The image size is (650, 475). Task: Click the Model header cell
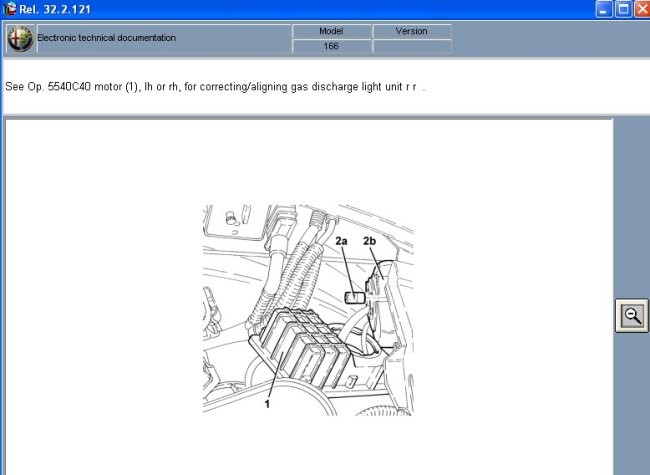tap(331, 31)
